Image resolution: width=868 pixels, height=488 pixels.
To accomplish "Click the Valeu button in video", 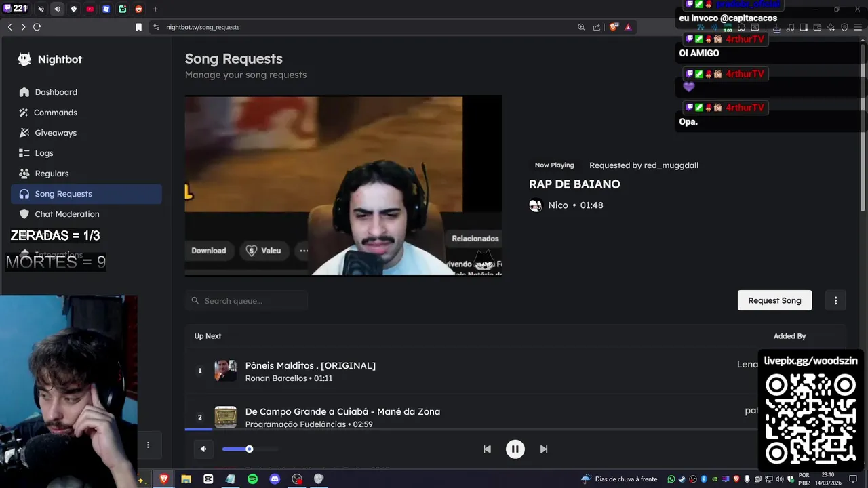I will 263,251.
